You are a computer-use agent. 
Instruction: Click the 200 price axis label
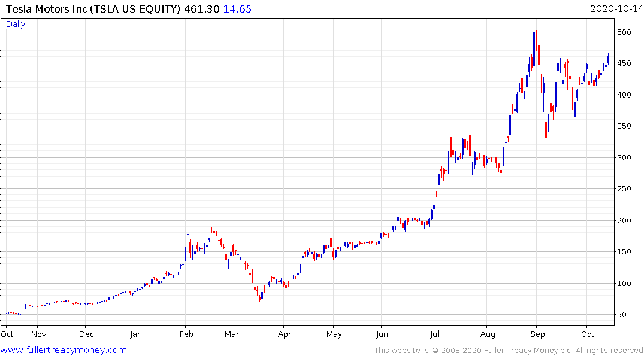pos(624,220)
